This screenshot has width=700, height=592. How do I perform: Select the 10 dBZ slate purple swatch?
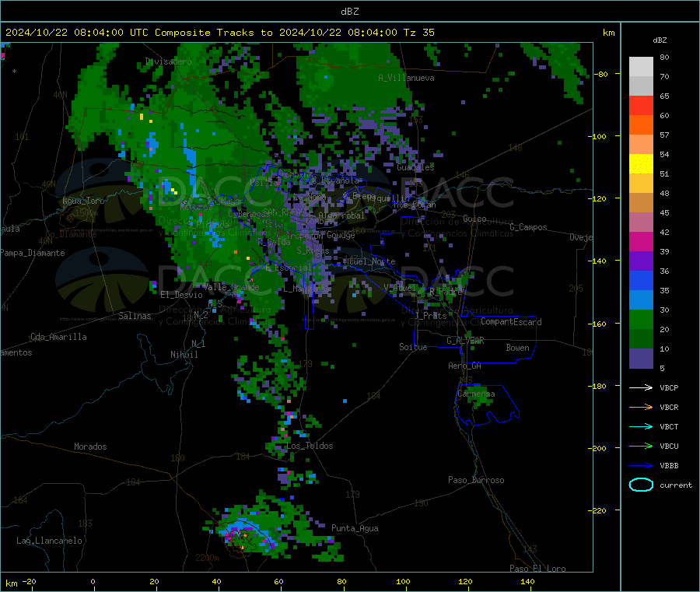[641, 359]
